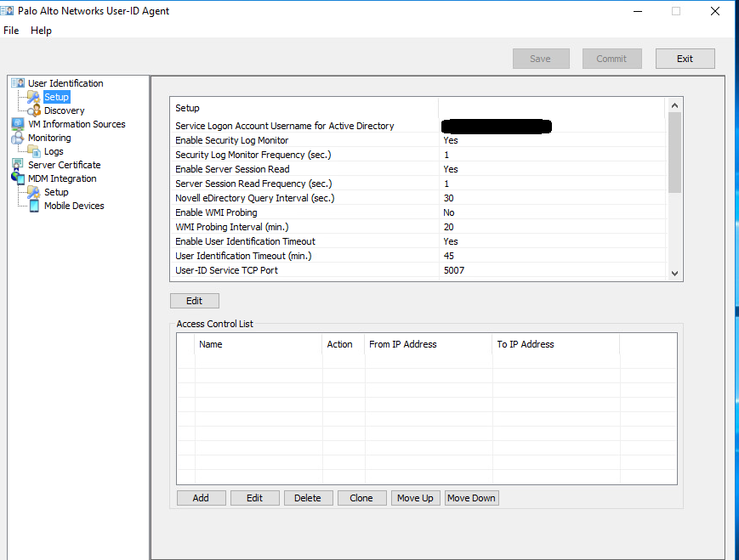
Task: Click the greyed-out Commit button
Action: (x=611, y=59)
